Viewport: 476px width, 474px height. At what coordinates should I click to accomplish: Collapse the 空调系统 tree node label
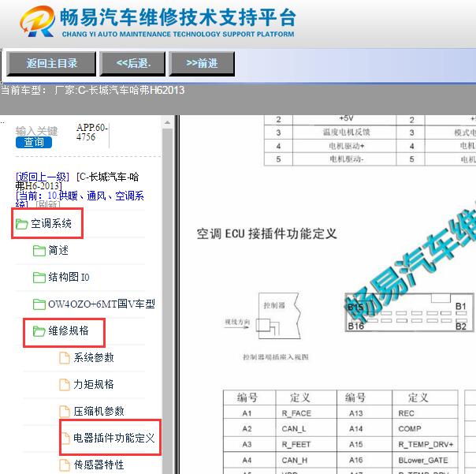(51, 224)
